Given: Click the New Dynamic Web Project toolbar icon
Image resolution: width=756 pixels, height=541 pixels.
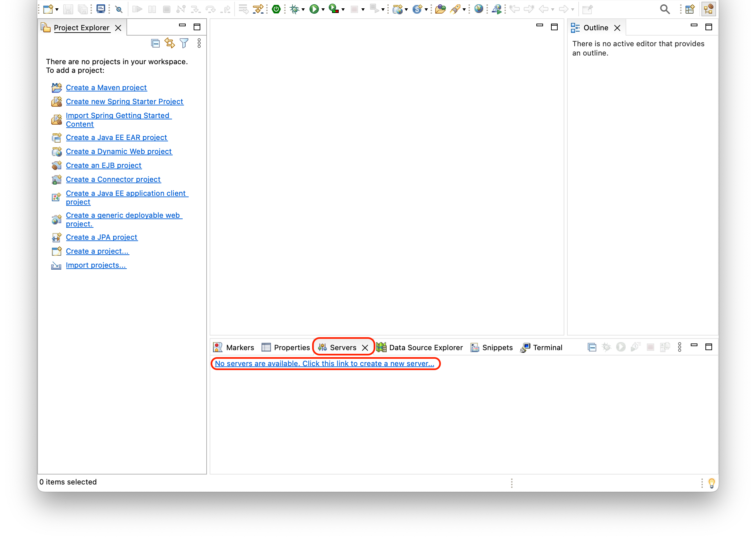Looking at the screenshot, I should pos(397,9).
